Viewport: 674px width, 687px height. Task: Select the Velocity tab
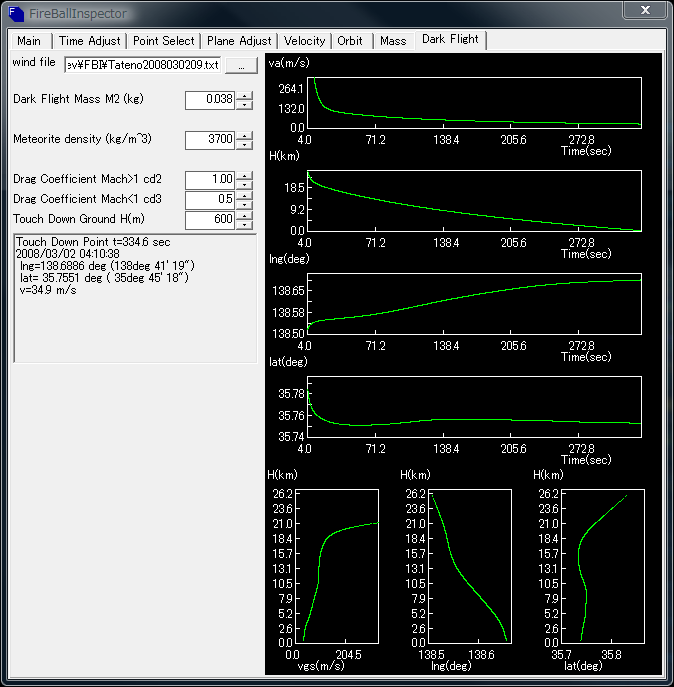(305, 41)
